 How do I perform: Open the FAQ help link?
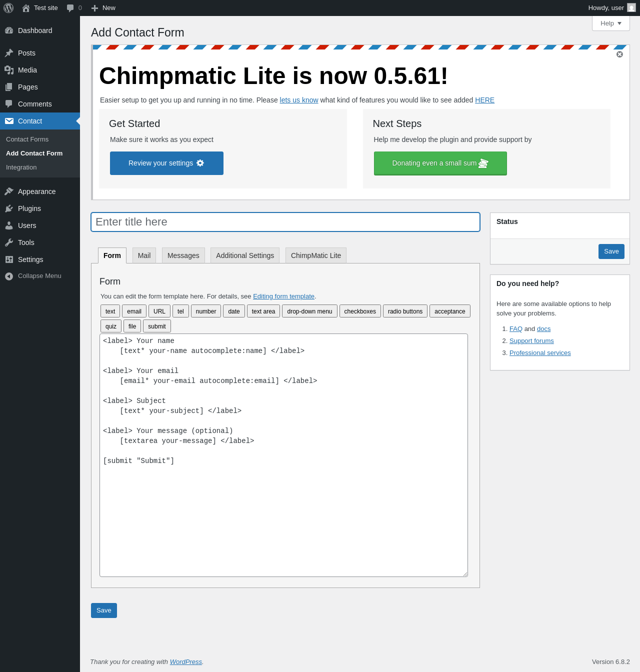516,329
